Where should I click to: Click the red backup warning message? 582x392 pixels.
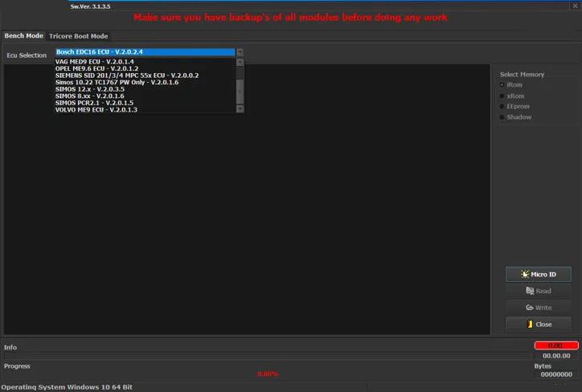(x=290, y=18)
